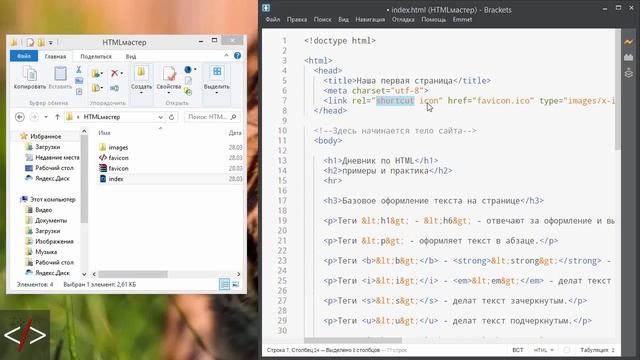
Task: Click the Copy (Копировать) ribbon button
Action: pyautogui.click(x=30, y=78)
